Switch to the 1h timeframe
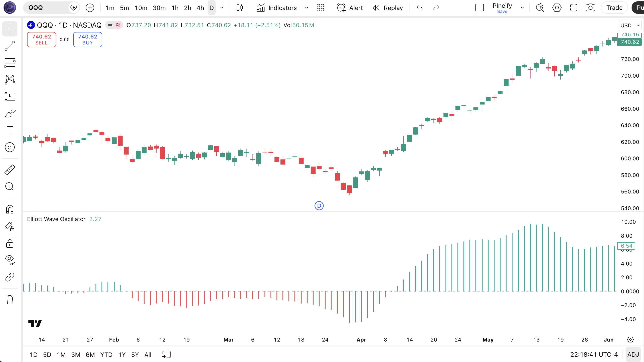The image size is (644, 362). click(x=175, y=8)
